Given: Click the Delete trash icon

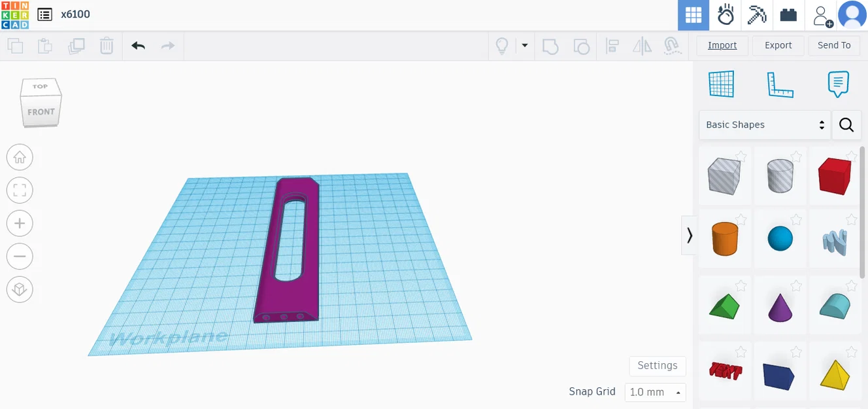Looking at the screenshot, I should [107, 46].
